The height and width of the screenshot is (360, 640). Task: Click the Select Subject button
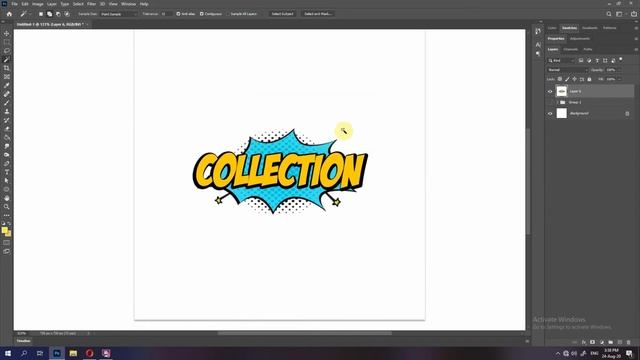coord(282,14)
